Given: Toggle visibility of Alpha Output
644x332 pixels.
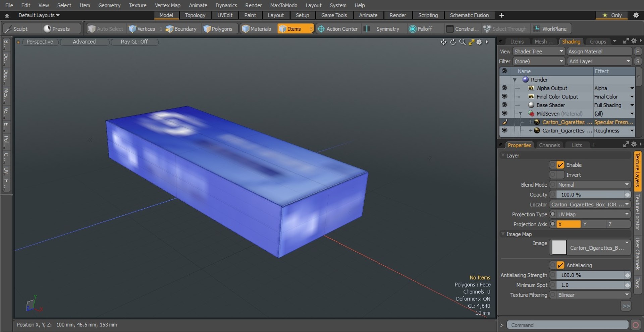Looking at the screenshot, I should coord(504,88).
